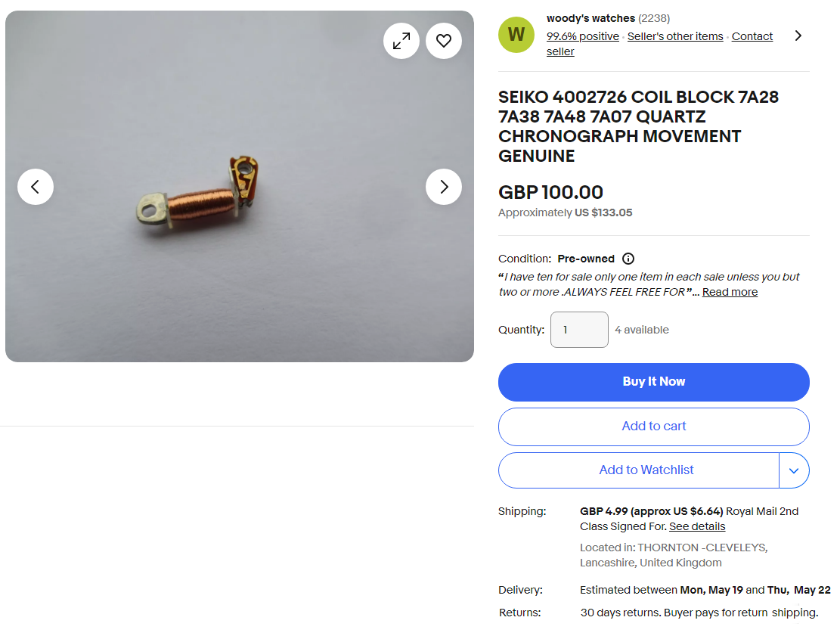The height and width of the screenshot is (639, 840).
Task: Click the heart inside Add to Watchlist area
Action: pyautogui.click(x=646, y=470)
